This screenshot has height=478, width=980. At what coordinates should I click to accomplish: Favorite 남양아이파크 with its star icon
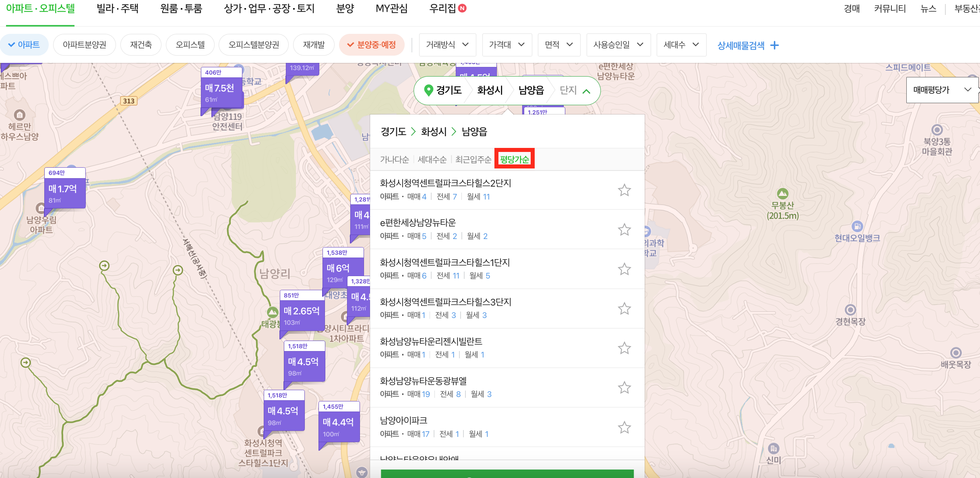pyautogui.click(x=624, y=427)
